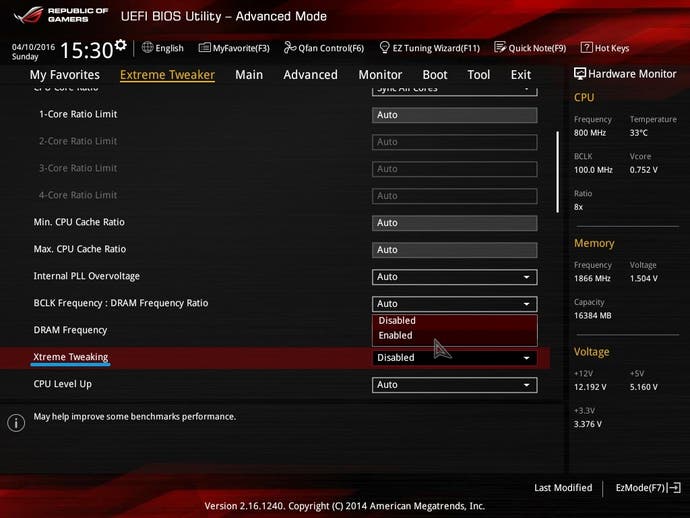Click the 1.504 V memory voltage value
690x518 pixels.
pyautogui.click(x=643, y=279)
